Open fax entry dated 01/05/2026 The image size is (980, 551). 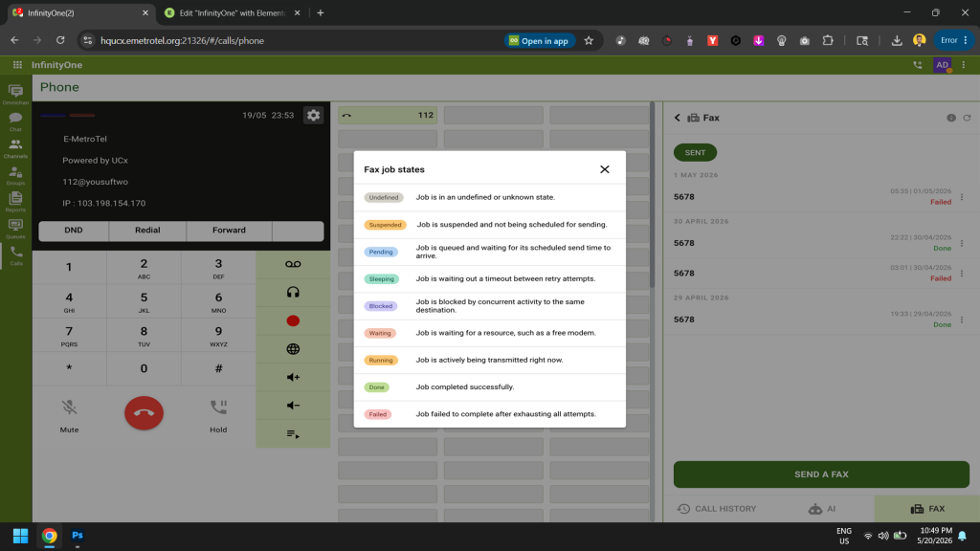(x=820, y=197)
